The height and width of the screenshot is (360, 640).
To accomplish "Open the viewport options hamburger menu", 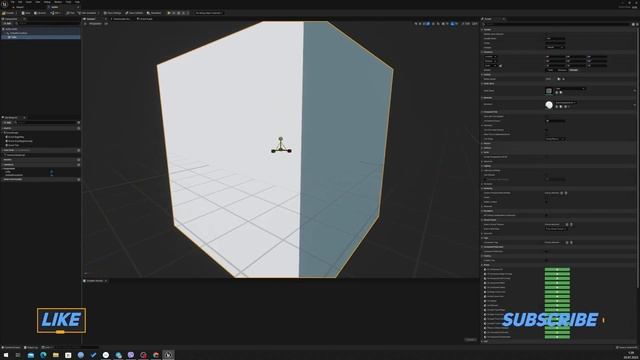I will [86, 24].
